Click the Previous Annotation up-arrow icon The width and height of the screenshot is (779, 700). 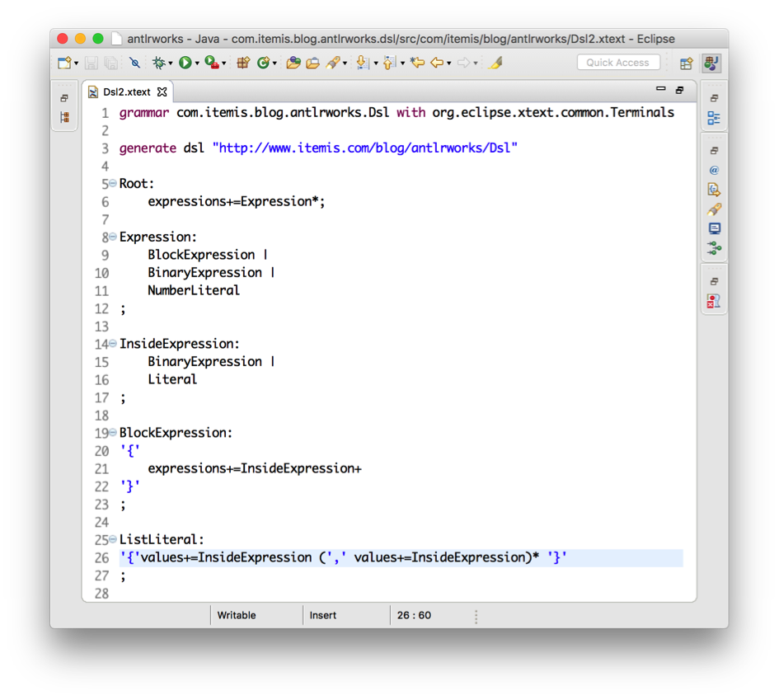(x=390, y=63)
